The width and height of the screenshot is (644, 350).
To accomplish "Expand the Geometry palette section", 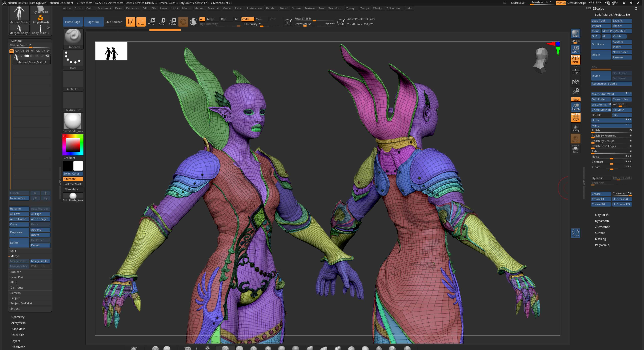I will (x=18, y=317).
